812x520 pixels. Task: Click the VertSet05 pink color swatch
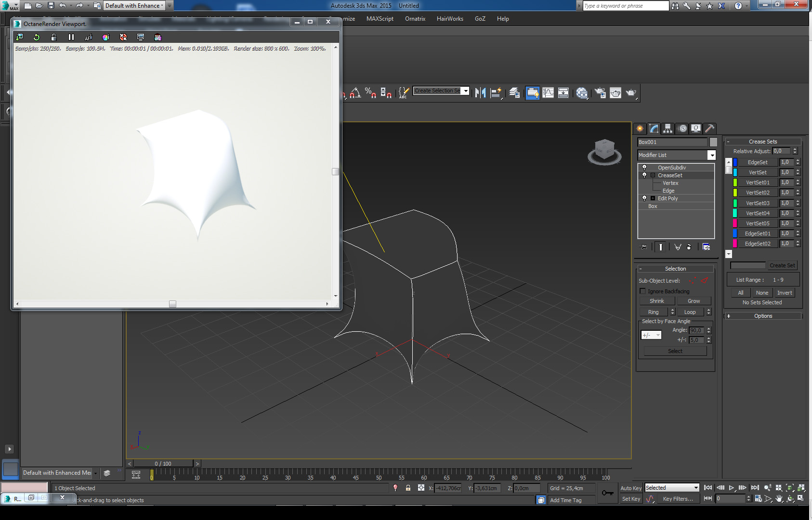coord(735,223)
